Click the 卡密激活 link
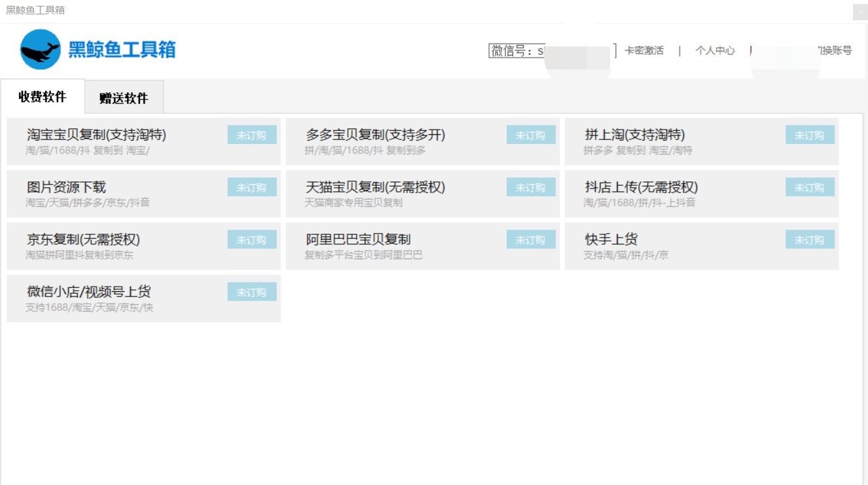This screenshot has height=485, width=868. (x=644, y=50)
